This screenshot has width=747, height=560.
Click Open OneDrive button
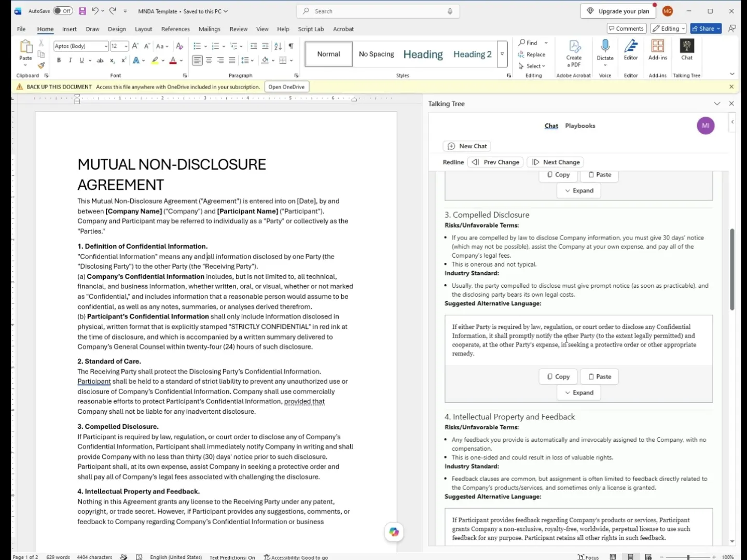[286, 87]
